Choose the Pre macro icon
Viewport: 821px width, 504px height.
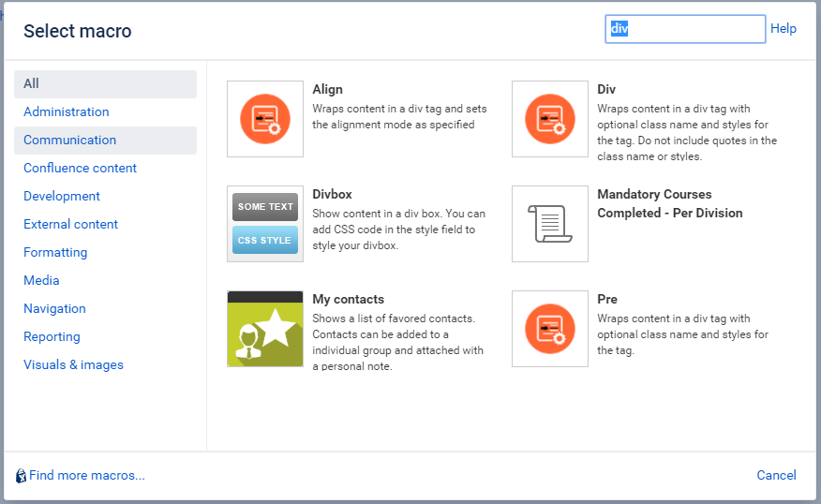click(x=550, y=329)
